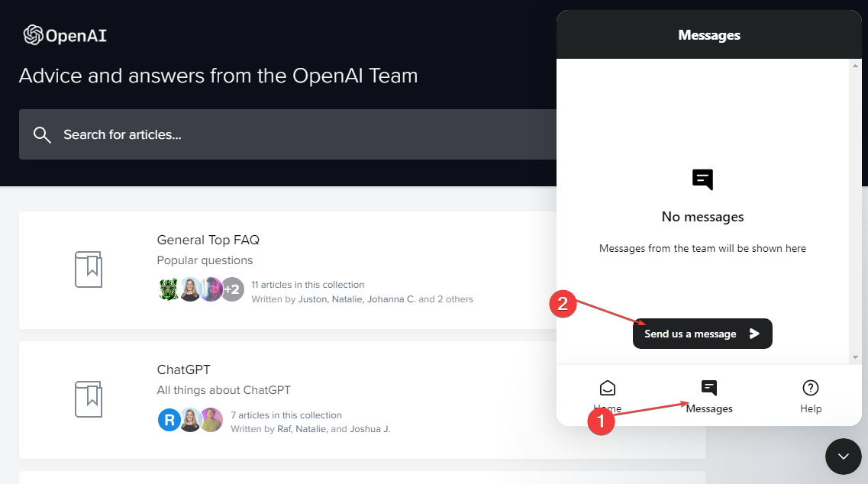Switch to the Help tab label

(x=811, y=408)
